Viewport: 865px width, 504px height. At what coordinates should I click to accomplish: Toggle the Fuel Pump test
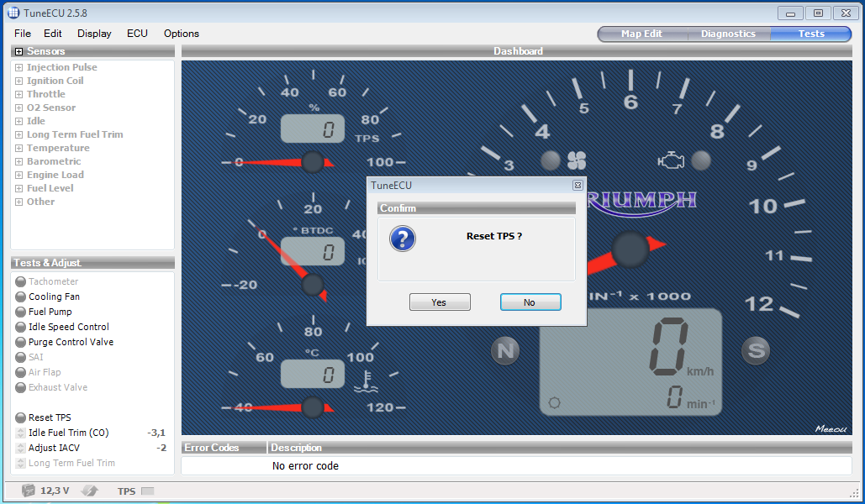[x=21, y=312]
